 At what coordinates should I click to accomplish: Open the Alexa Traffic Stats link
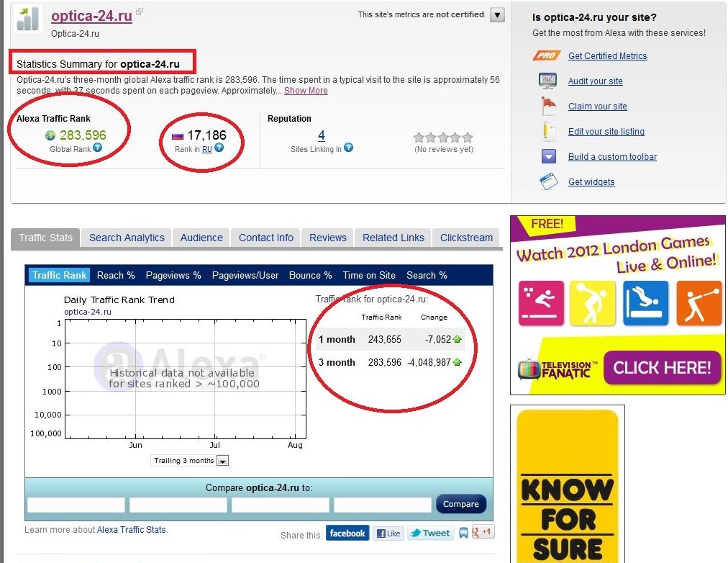pos(132,530)
